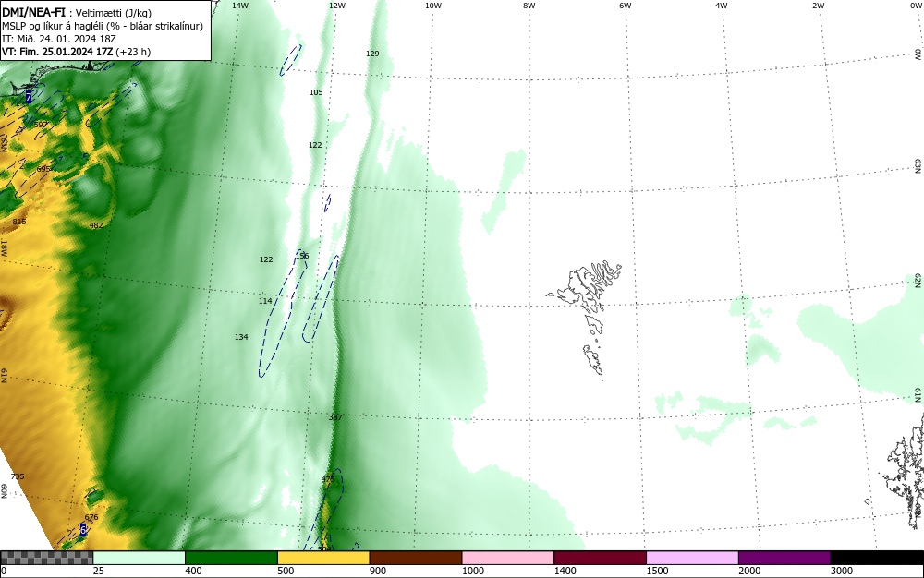Click the map value 105
Screen dimensions: 924x578
tap(316, 92)
